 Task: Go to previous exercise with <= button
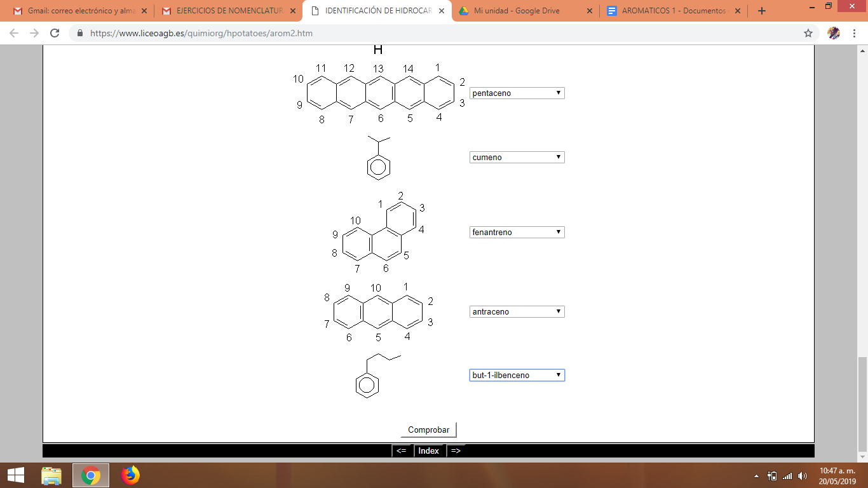click(x=401, y=451)
